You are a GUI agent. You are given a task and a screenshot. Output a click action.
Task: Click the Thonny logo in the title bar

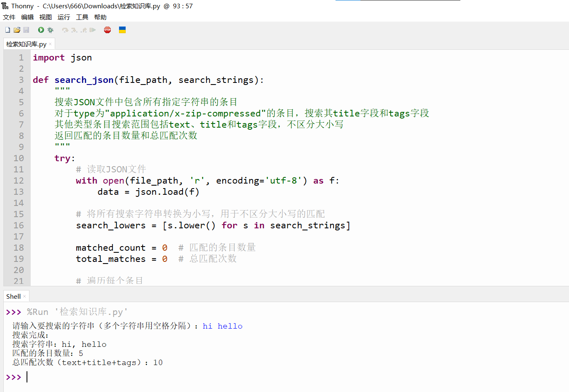point(5,6)
